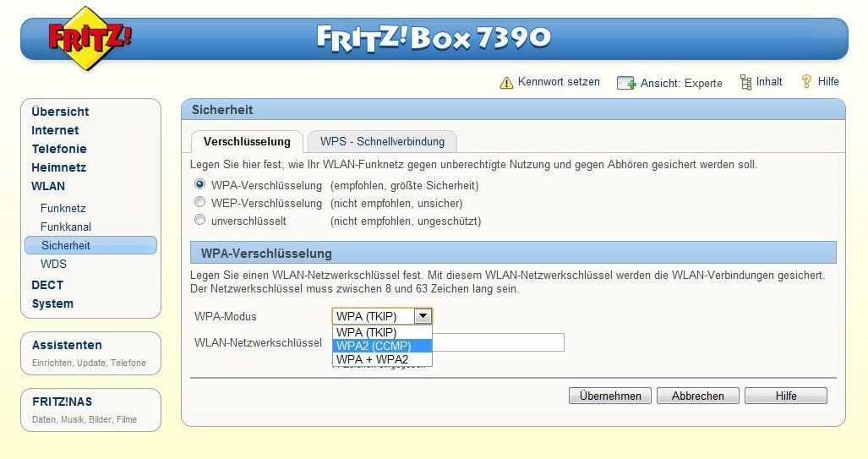Choose WPA (TKIP) from the dropdown list

pos(382,332)
